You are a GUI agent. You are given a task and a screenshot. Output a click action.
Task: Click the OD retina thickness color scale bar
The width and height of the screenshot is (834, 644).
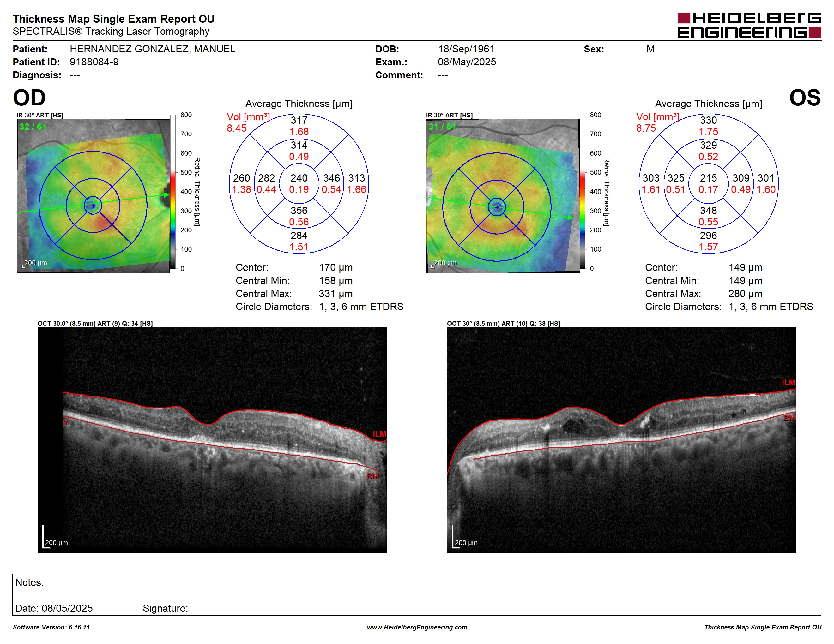(x=173, y=192)
